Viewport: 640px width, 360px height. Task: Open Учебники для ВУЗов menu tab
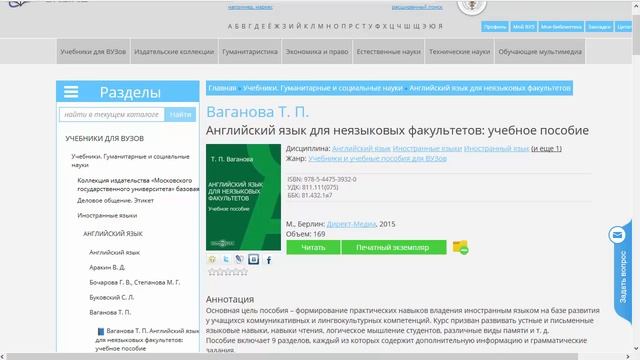coord(93,51)
